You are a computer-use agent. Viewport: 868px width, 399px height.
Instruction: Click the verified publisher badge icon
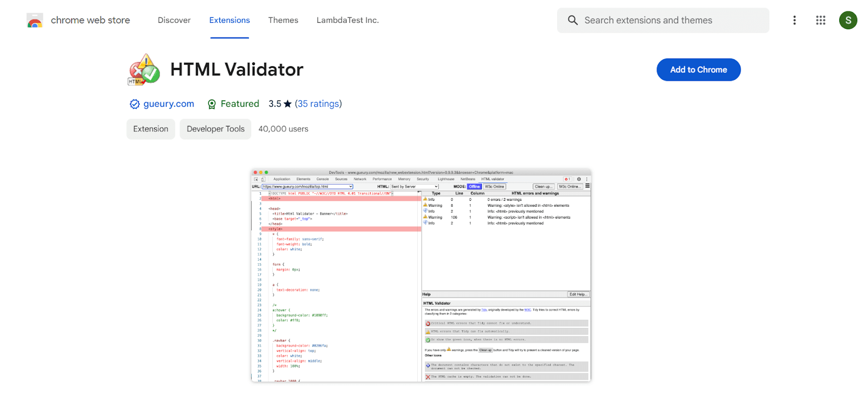coord(135,104)
